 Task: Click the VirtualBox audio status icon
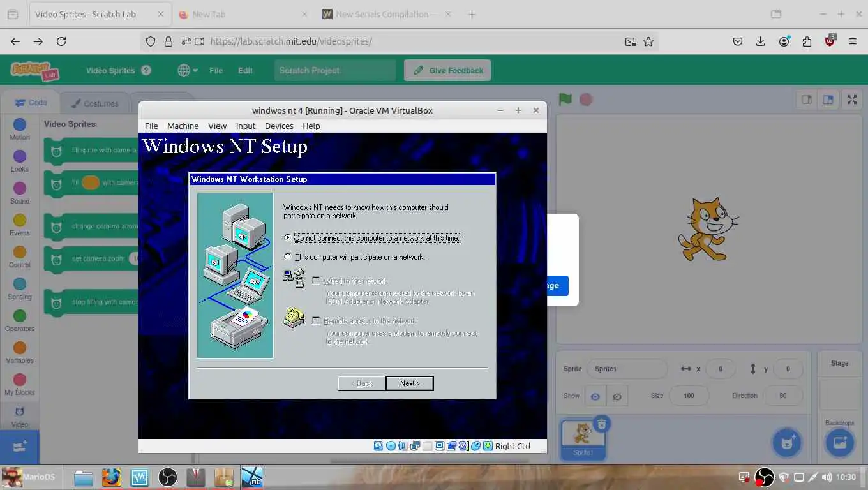click(403, 446)
